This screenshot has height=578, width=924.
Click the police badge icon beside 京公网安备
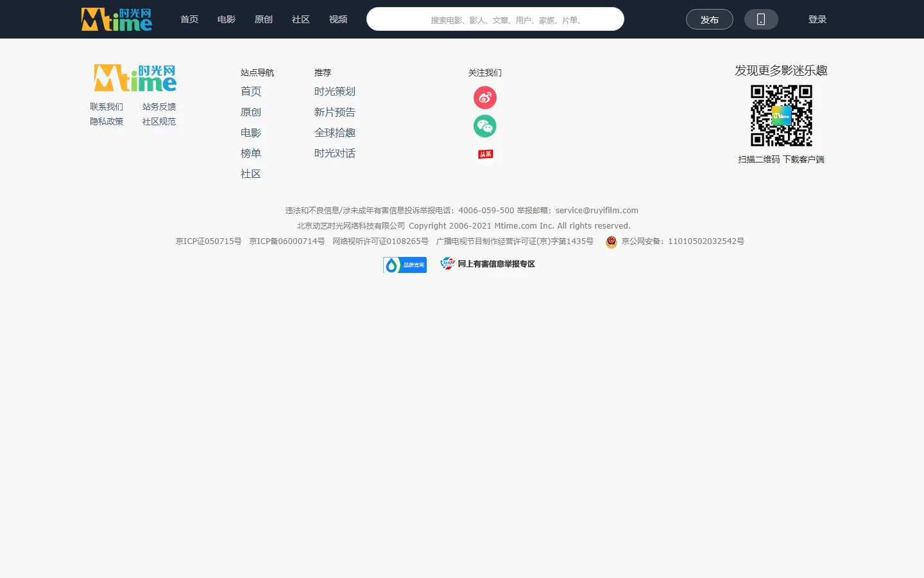click(612, 241)
